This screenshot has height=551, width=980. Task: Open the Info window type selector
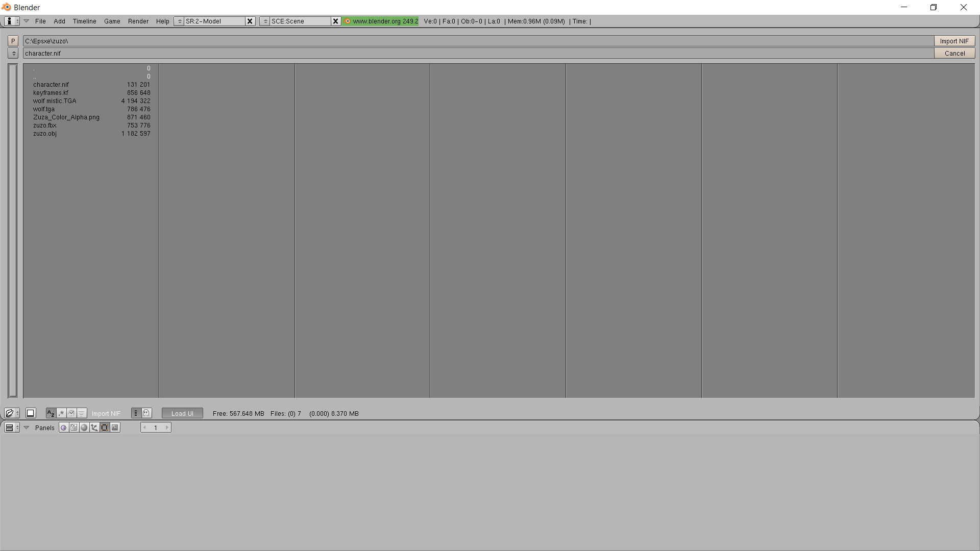(12, 21)
